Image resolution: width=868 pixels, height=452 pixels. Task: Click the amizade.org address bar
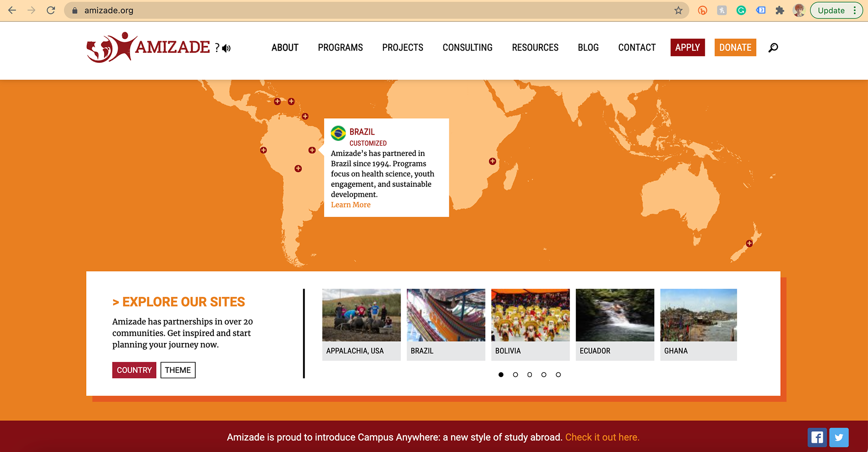tap(375, 10)
